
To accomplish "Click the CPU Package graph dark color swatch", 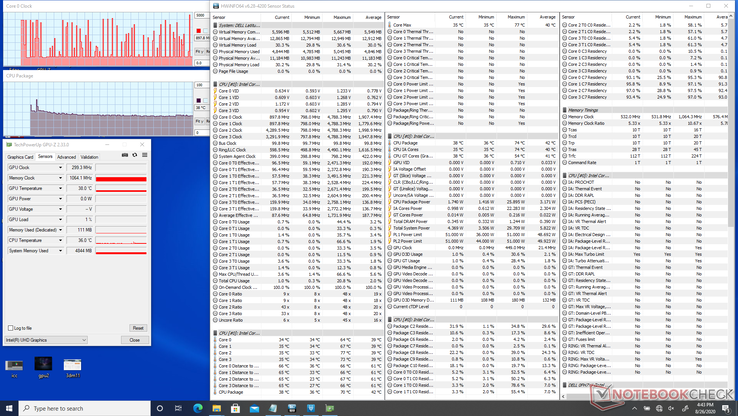I will coord(198,100).
